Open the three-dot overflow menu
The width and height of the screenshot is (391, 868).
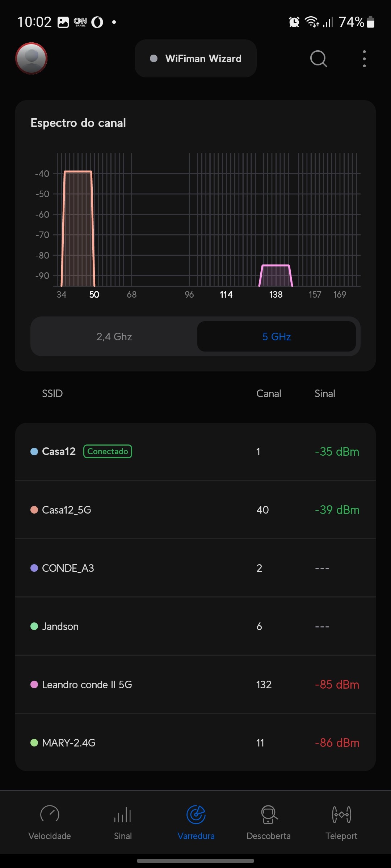[x=364, y=59]
